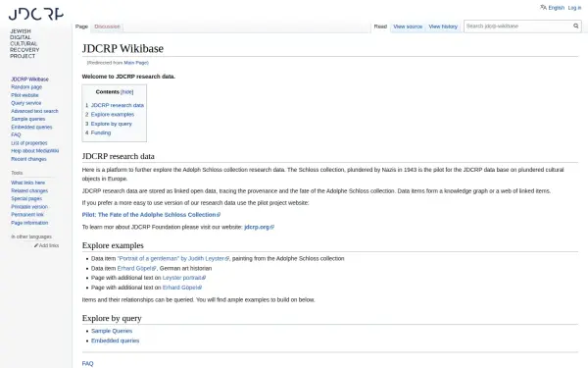588x368 pixels.
Task: Open List of properties
Action: pos(28,143)
